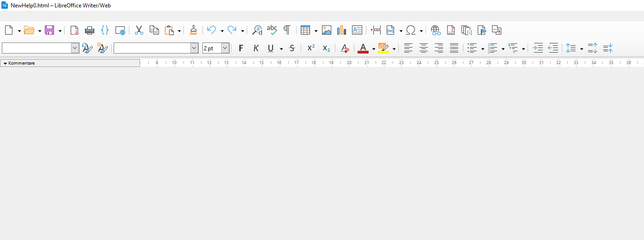Click the Cut scissors icon
644x240 pixels.
[x=139, y=30]
